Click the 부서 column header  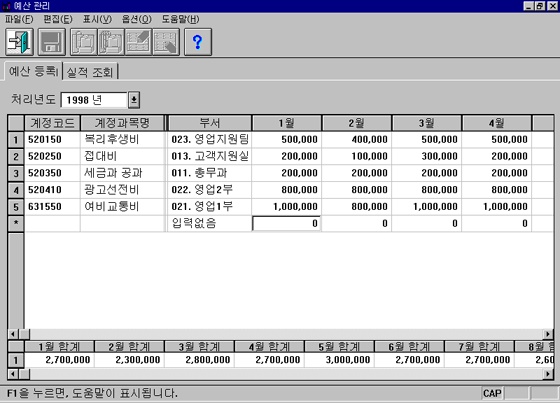coord(209,123)
